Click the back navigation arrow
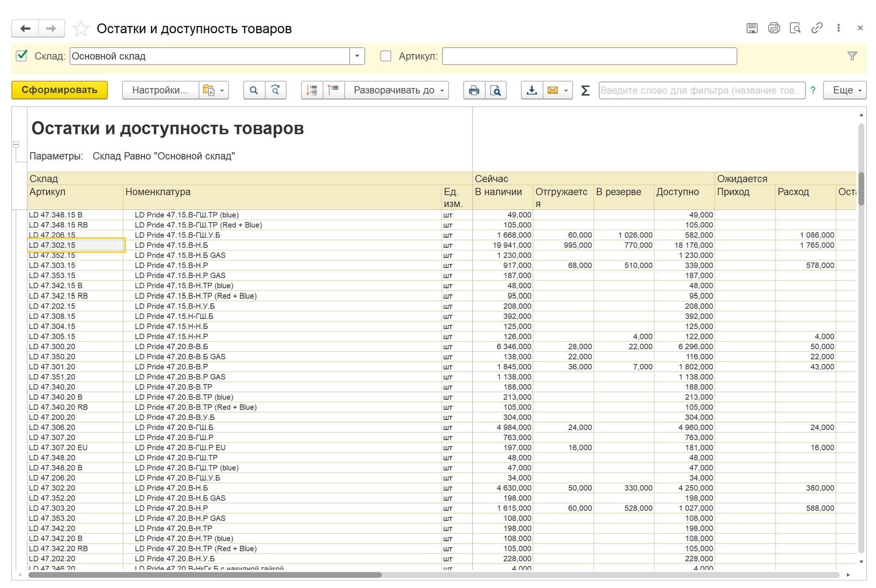The image size is (876, 588). [25, 29]
